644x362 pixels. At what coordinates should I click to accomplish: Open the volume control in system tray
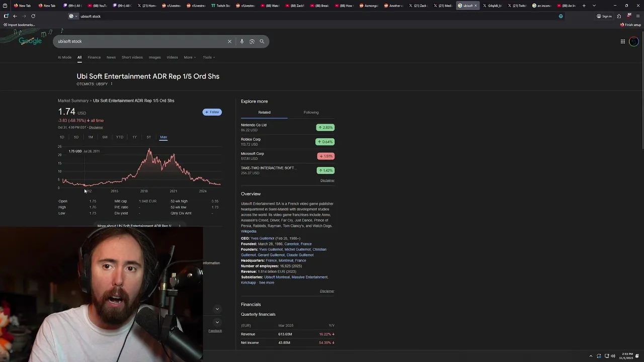[613, 356]
